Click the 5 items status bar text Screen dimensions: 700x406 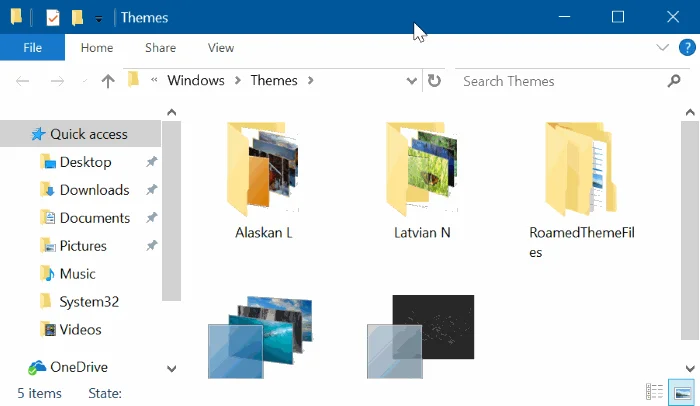(39, 393)
